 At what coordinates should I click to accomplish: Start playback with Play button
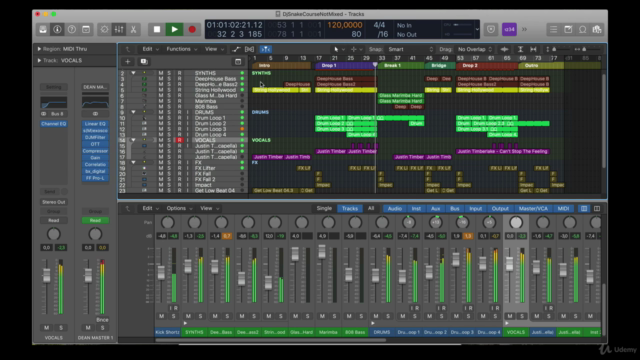pyautogui.click(x=174, y=29)
